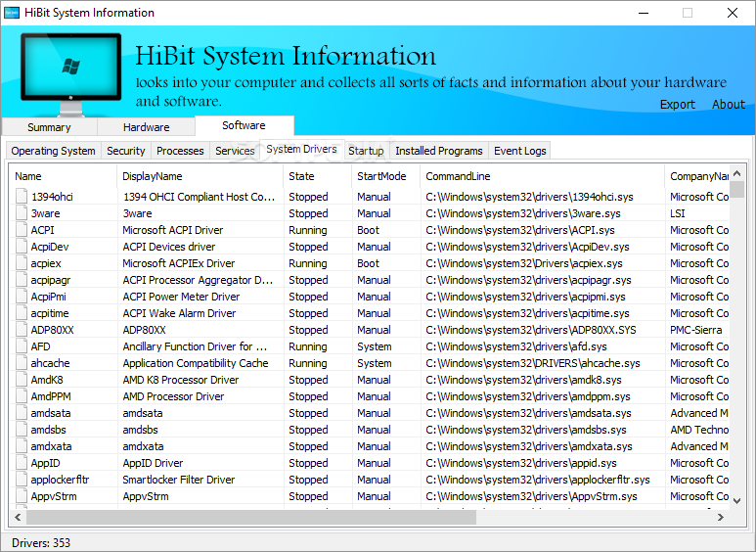
Task: Click the file icon of the 3ware row
Action: click(x=22, y=212)
